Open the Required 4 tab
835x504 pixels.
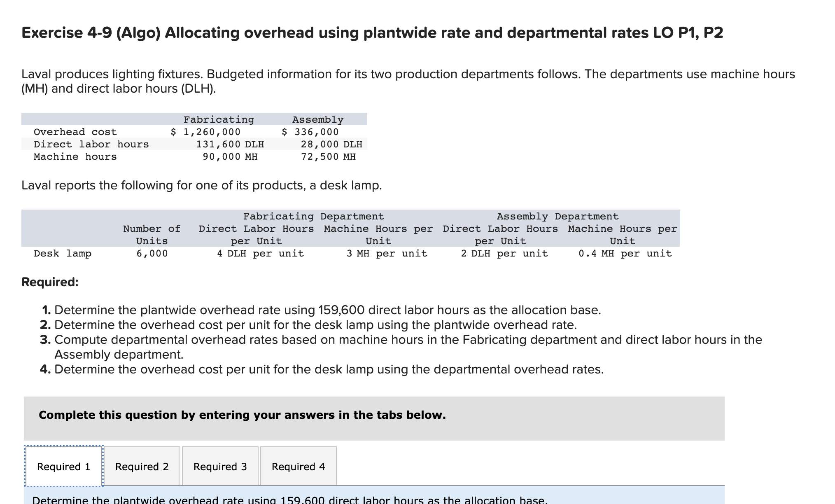coord(298,466)
